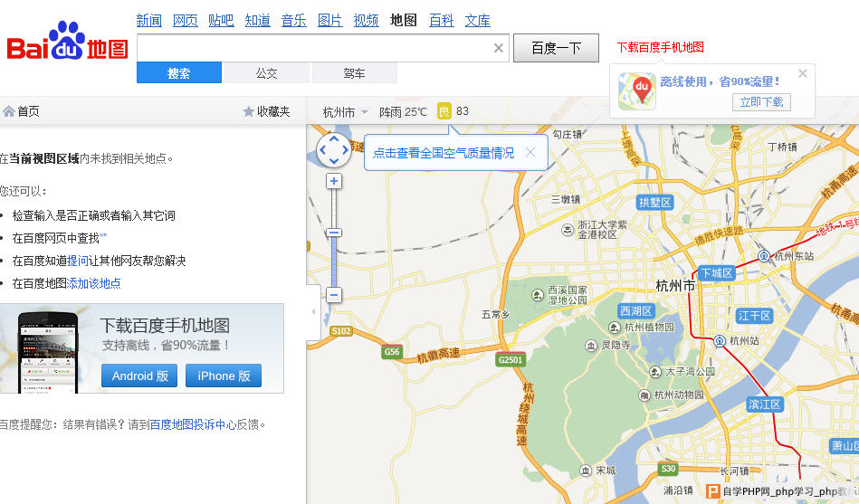
Task: Click the phone image in download banner
Action: (48, 352)
